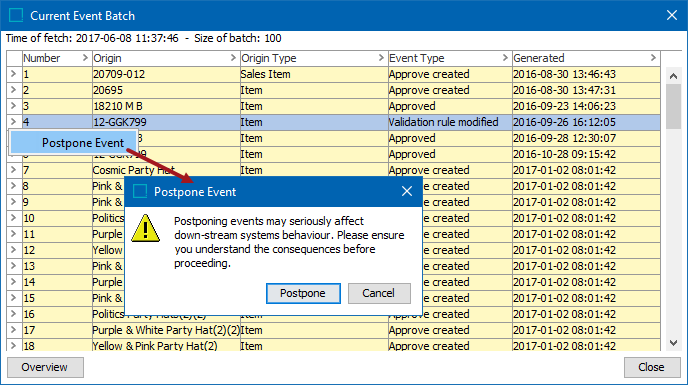This screenshot has width=688, height=385.
Task: Click generated date '2016-08-30 13:47:31'
Action: pos(586,90)
